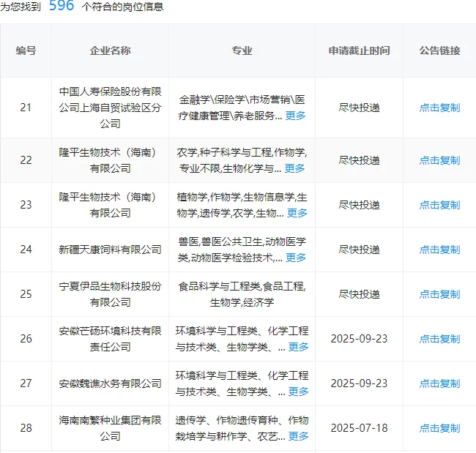
Task: Click 隆平生物技术 company name in row 22
Action: pos(110,160)
